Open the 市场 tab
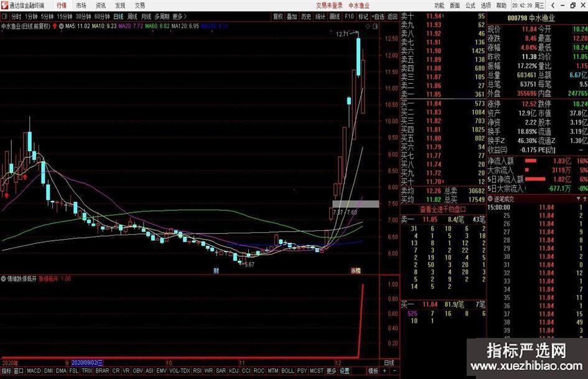 pos(81,5)
